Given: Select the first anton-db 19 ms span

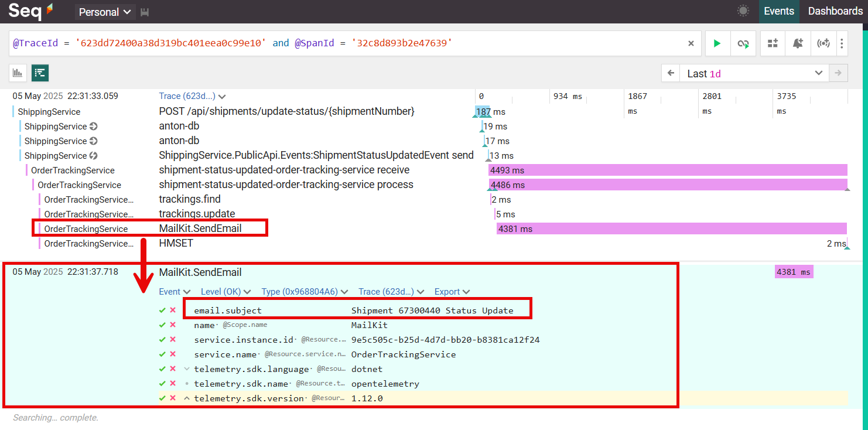Looking at the screenshot, I should [x=179, y=126].
